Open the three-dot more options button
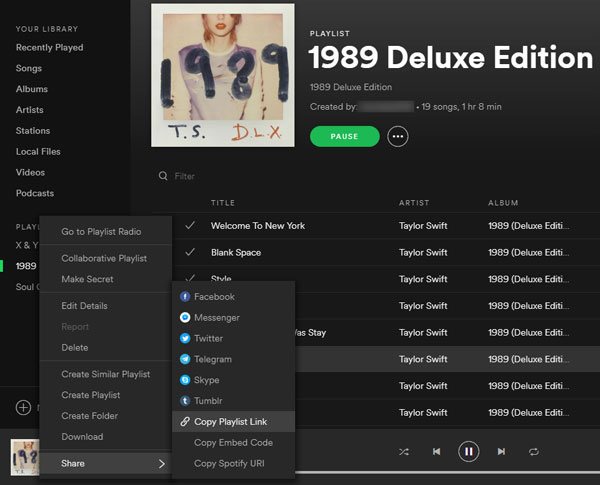The width and height of the screenshot is (600, 485). tap(398, 137)
